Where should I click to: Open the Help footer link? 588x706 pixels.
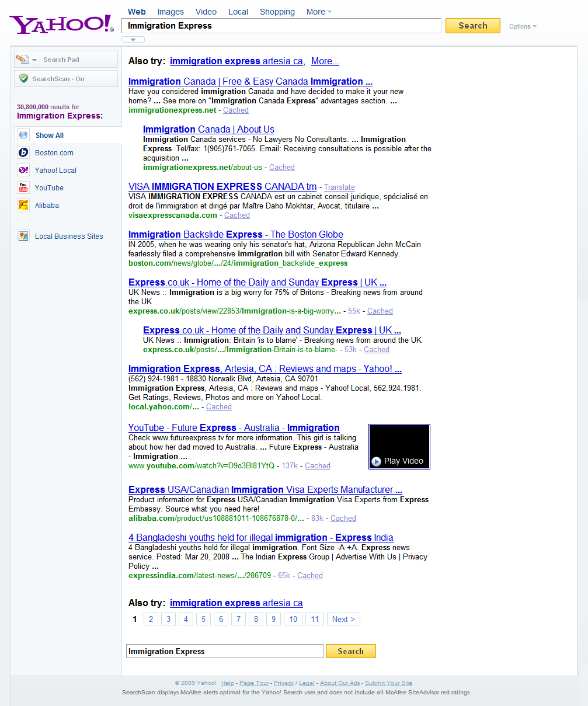[x=228, y=683]
